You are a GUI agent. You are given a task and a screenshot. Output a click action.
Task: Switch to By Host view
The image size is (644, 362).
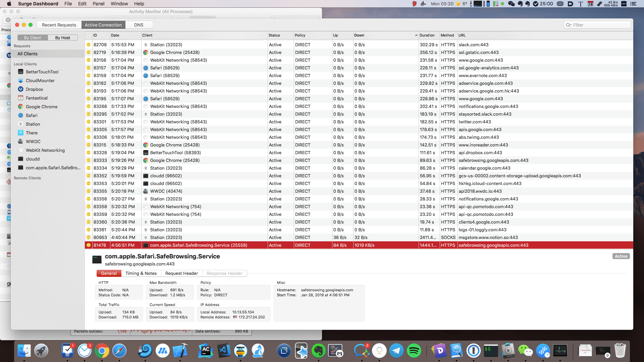[62, 38]
